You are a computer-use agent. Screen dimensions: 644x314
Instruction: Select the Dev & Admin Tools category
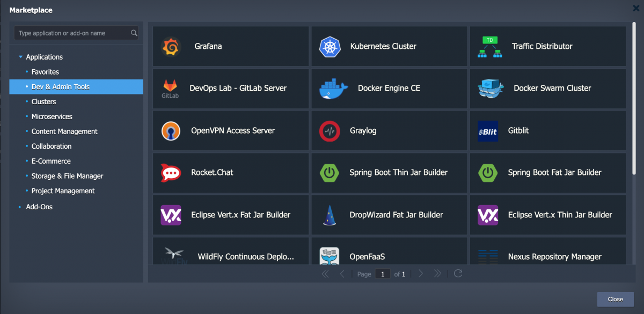point(76,87)
